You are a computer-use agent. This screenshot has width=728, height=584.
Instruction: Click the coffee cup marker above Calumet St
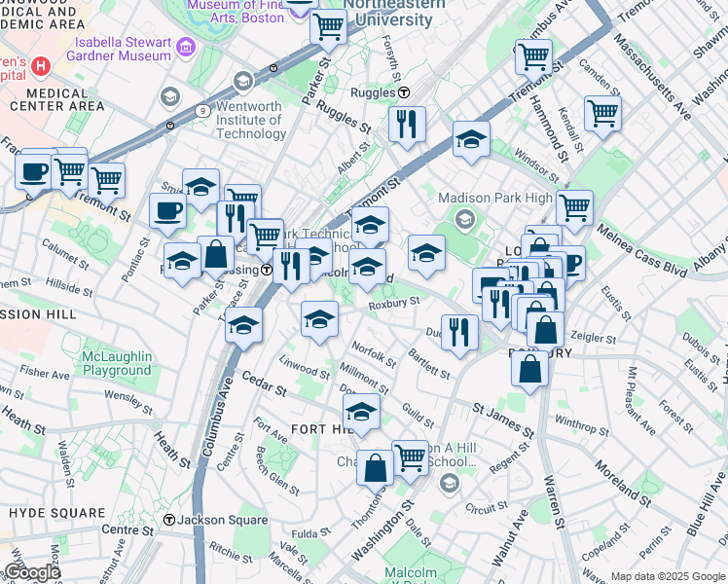[x=168, y=211]
